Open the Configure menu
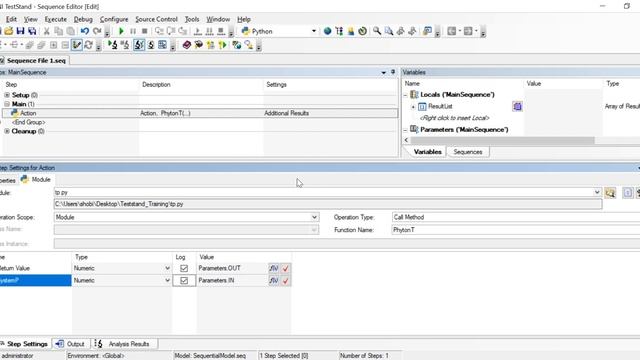Image resolution: width=640 pixels, height=360 pixels. [114, 19]
